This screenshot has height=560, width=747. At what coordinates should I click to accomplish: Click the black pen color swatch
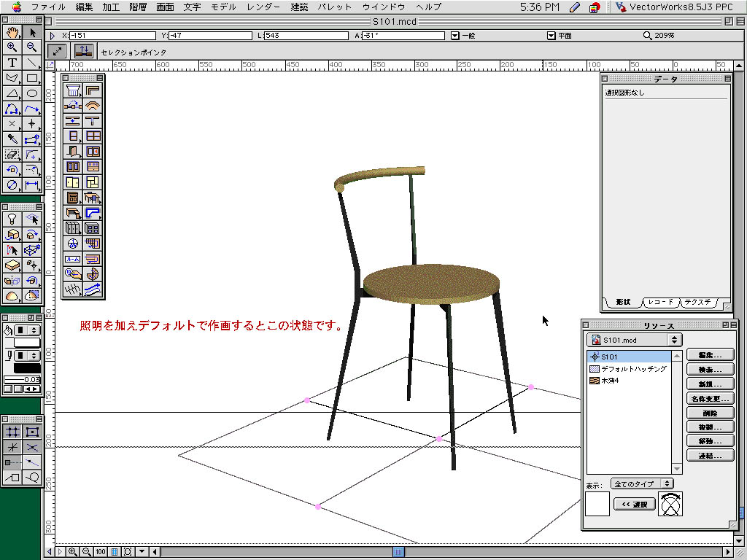[x=27, y=368]
